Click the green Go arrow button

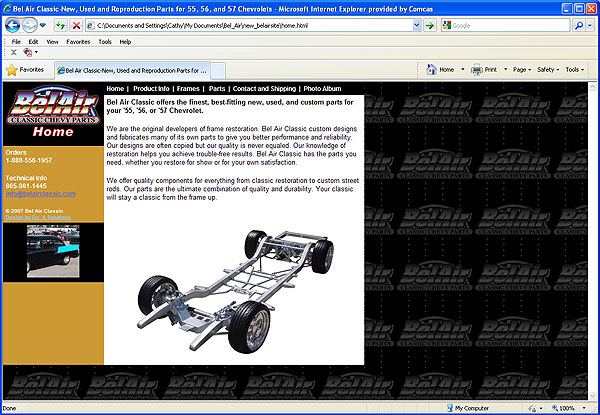(x=430, y=26)
